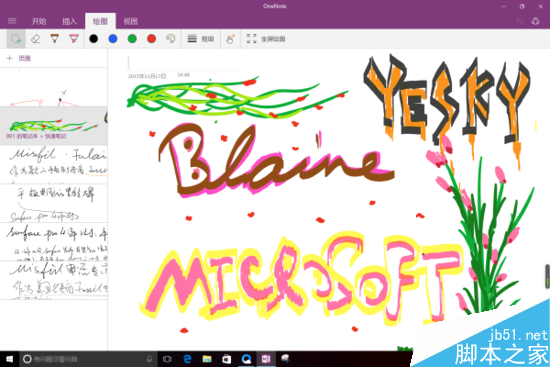Screen dimensions: 550x367
Task: Switch to the 插入 (Insert) tab
Action: (69, 21)
